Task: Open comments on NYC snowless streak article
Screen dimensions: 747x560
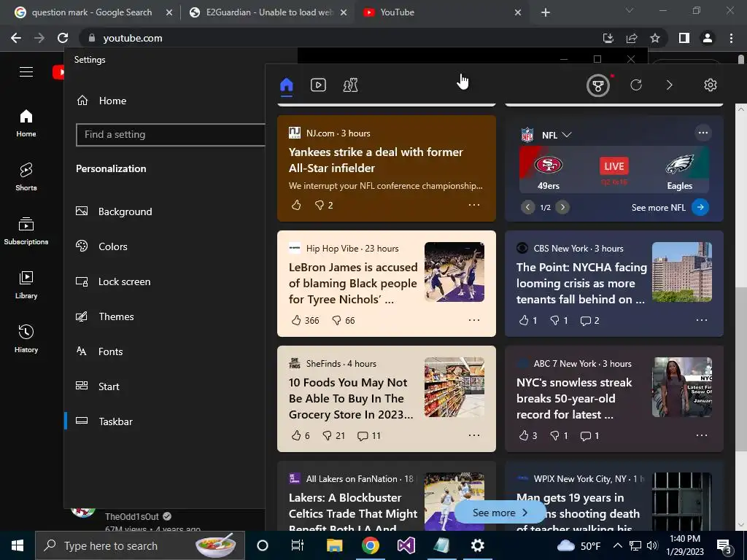Action: [x=586, y=436]
